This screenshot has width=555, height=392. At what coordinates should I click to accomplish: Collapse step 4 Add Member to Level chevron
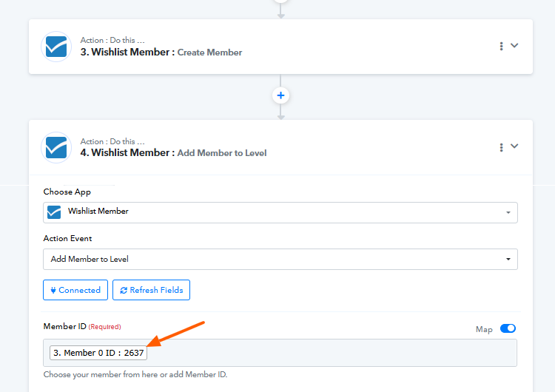(514, 146)
